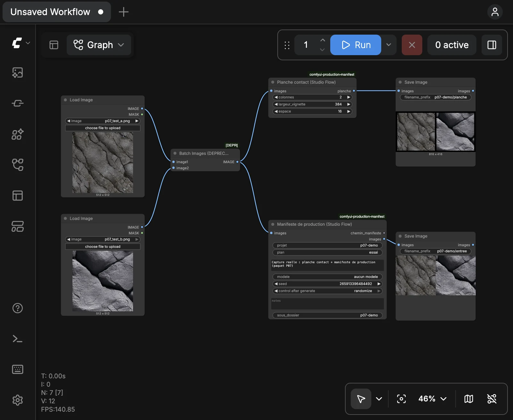Open the settings gear icon
This screenshot has height=420, width=513.
click(x=18, y=400)
